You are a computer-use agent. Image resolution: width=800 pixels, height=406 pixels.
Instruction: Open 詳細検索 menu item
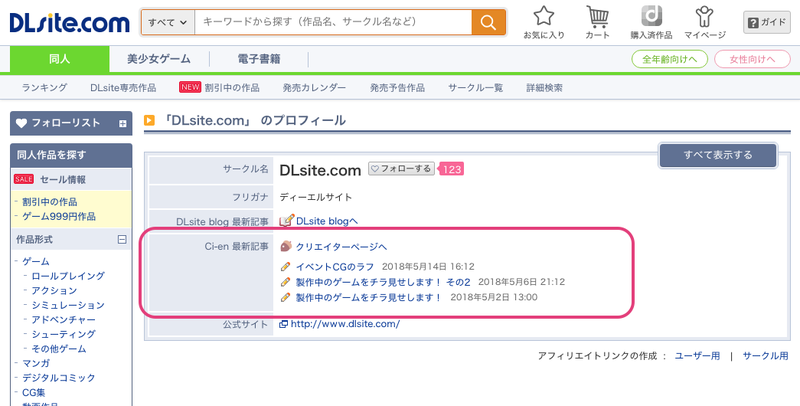pyautogui.click(x=544, y=88)
